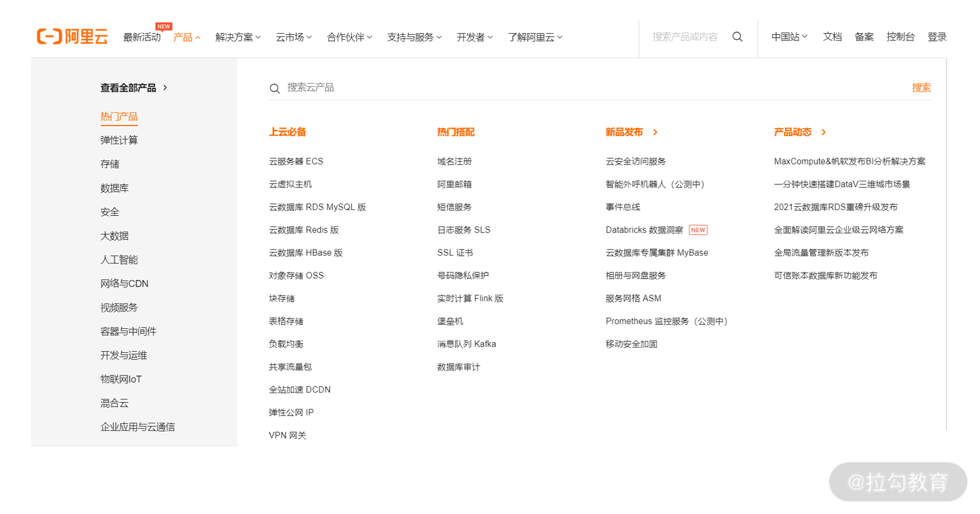Collapse the 产品 dropdown menu
This screenshot has width=980, height=514.
click(186, 37)
